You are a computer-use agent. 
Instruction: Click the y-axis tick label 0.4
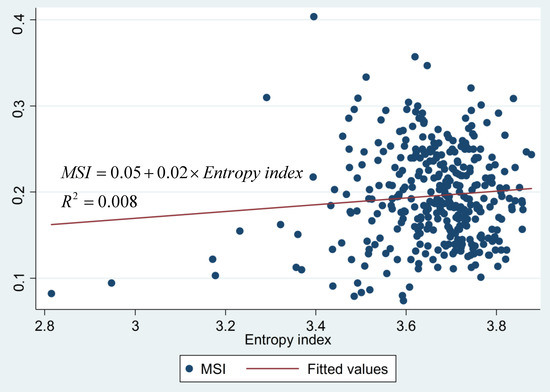[18, 24]
